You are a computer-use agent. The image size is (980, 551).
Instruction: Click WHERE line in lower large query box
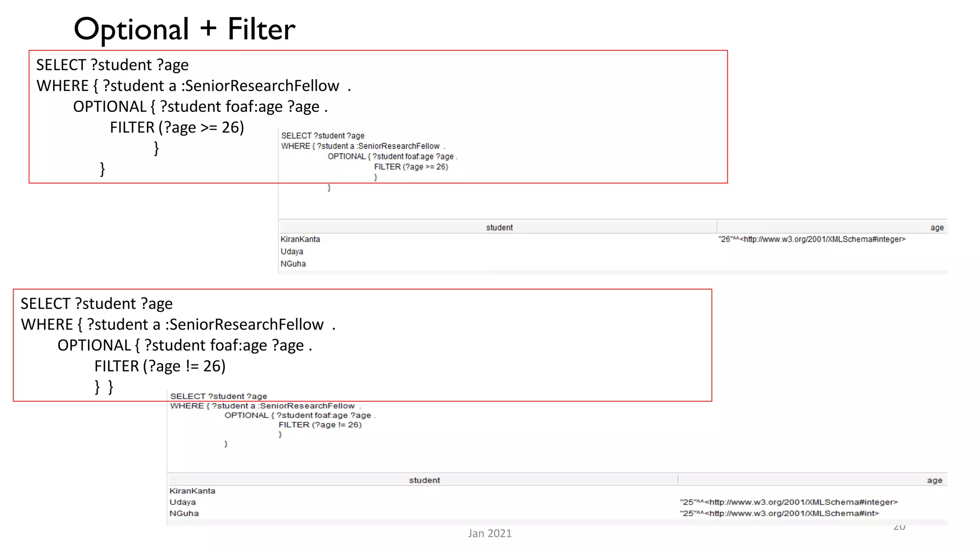[178, 325]
